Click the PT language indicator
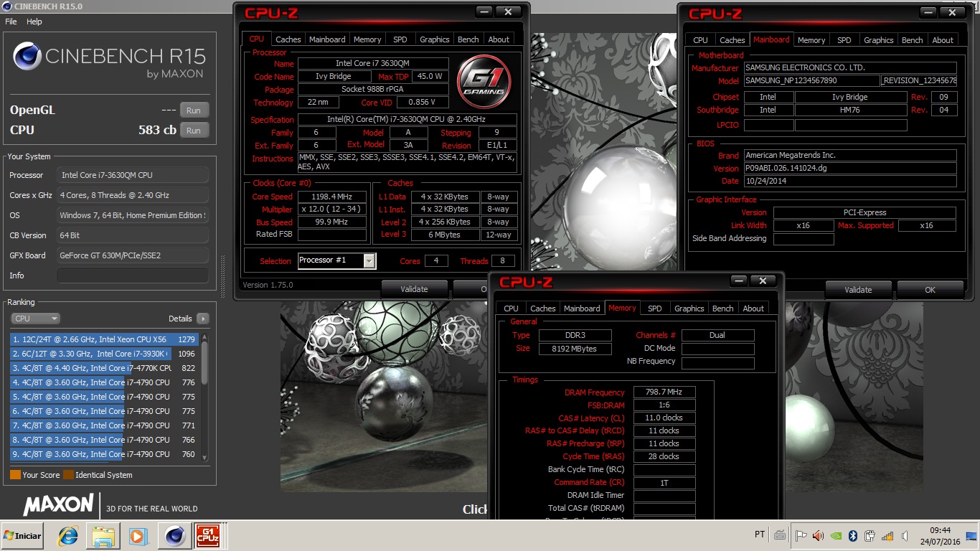 760,534
